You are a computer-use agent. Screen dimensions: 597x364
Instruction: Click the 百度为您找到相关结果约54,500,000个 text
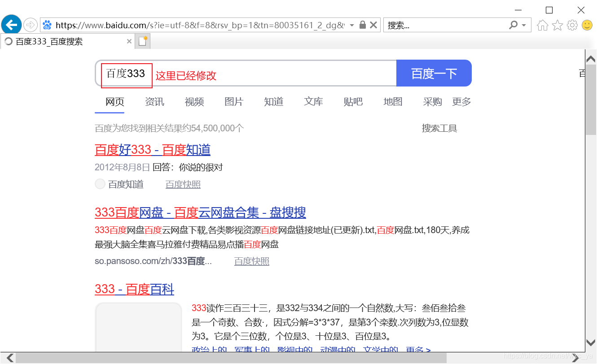point(169,128)
